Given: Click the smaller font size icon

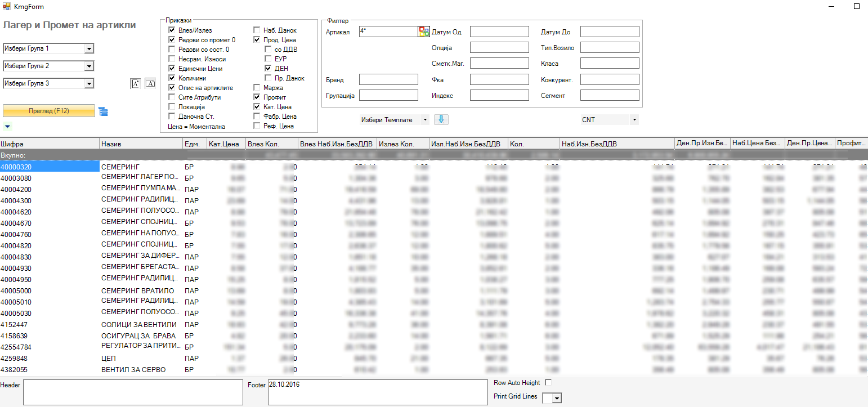Looking at the screenshot, I should (x=135, y=84).
